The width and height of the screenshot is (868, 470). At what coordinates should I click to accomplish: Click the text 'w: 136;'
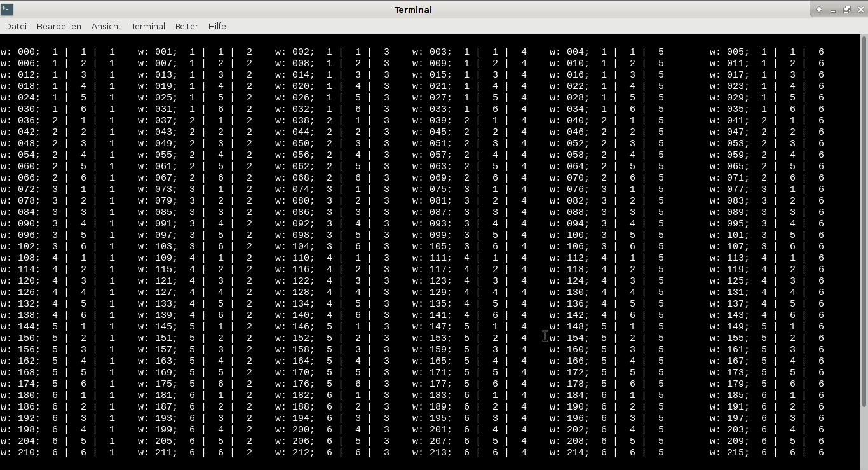pos(569,303)
